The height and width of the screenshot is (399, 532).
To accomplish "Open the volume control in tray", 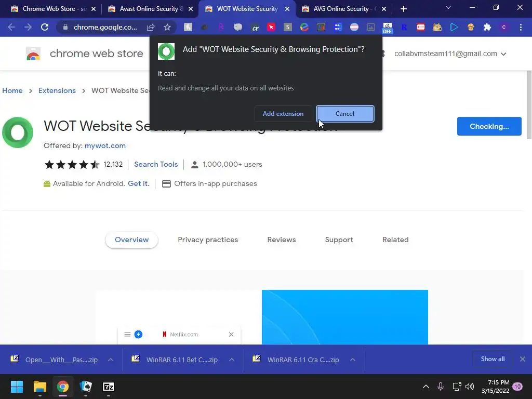I will click(470, 387).
